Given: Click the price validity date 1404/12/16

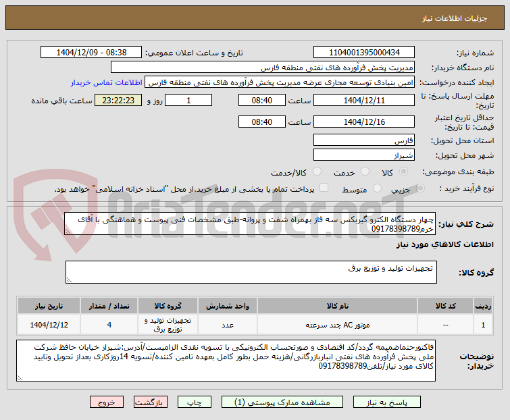Looking at the screenshot, I should click(364, 122).
